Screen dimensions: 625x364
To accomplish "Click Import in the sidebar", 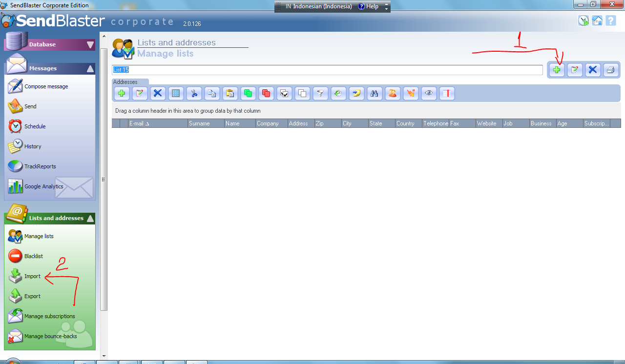I will pyautogui.click(x=24, y=276).
